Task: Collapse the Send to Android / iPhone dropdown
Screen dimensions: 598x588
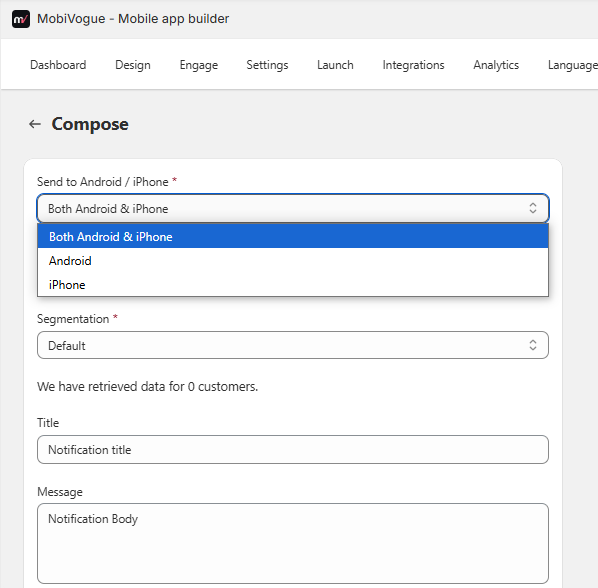Action: tap(293, 208)
